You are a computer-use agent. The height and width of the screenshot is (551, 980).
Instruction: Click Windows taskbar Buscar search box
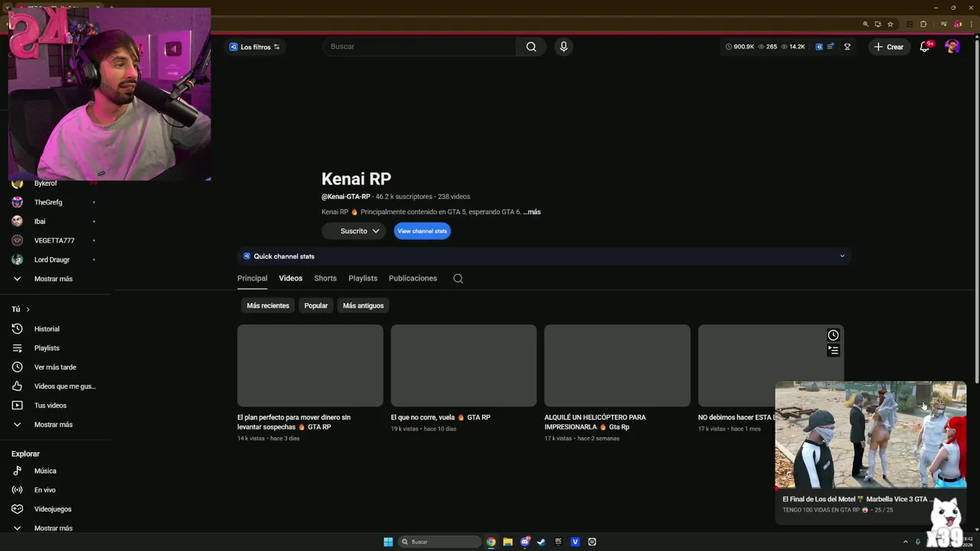pos(439,542)
